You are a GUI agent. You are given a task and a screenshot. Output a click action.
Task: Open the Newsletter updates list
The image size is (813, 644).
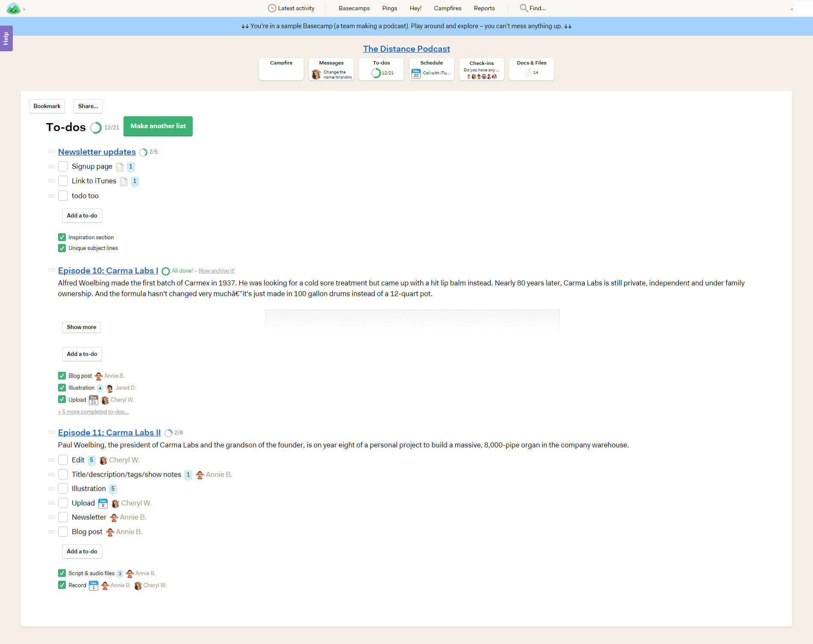[x=97, y=152]
